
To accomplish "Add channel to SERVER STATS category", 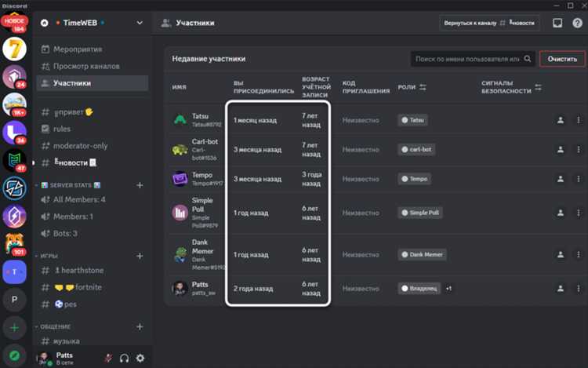I will (140, 185).
